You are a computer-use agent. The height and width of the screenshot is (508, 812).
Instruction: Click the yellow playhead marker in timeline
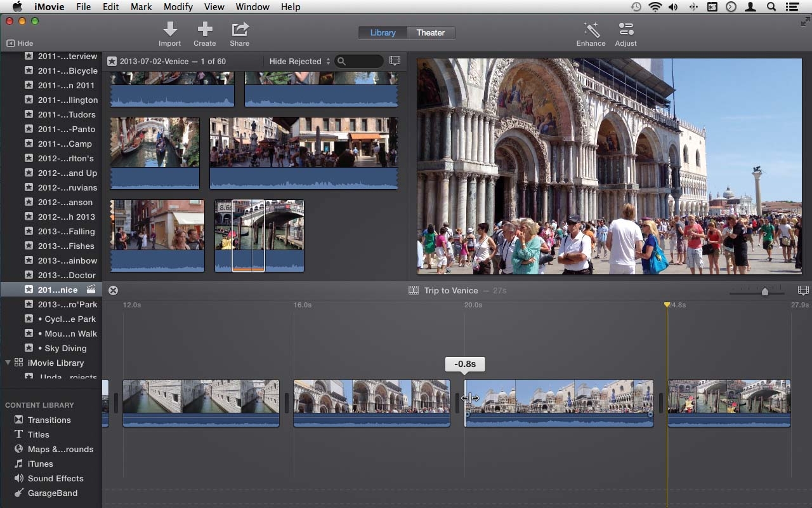(x=667, y=305)
